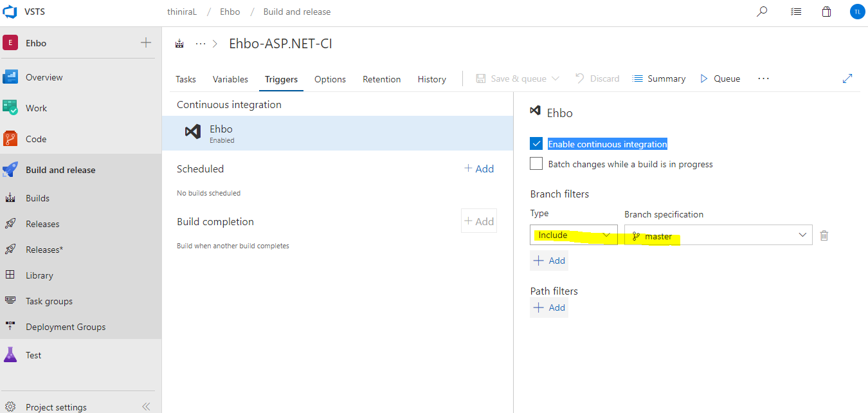The width and height of the screenshot is (868, 413).
Task: Switch to the Tasks tab
Action: 186,79
